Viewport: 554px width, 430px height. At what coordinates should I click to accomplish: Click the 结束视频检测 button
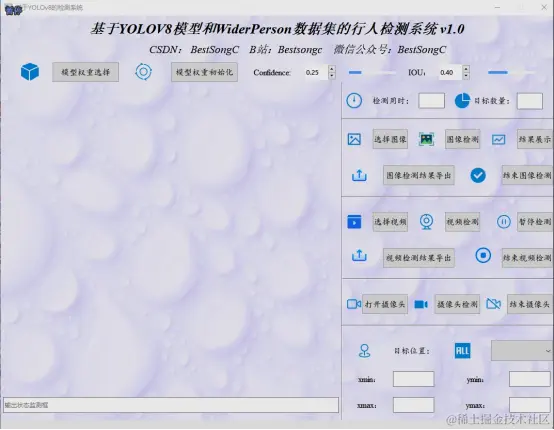528,258
